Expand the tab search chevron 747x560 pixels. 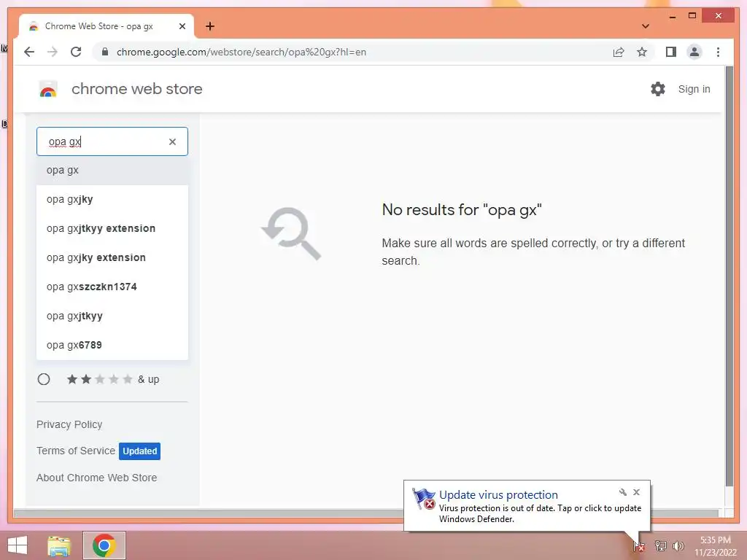[646, 26]
